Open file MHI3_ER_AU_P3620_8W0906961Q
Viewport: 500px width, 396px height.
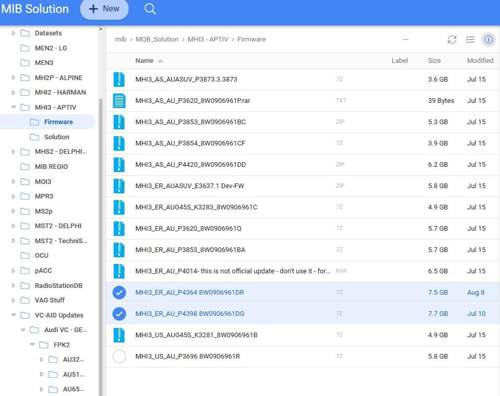coord(188,229)
